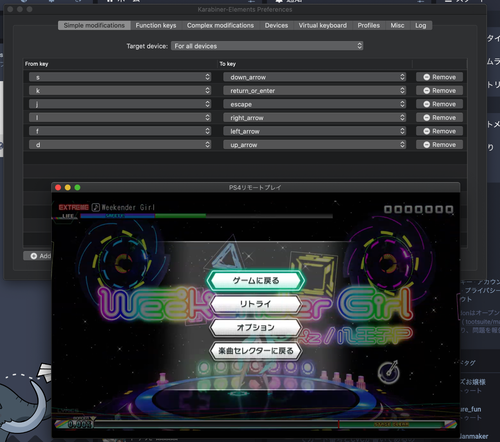Remove the f to left_arrow mapping
This screenshot has width=500, height=442.
(x=439, y=131)
